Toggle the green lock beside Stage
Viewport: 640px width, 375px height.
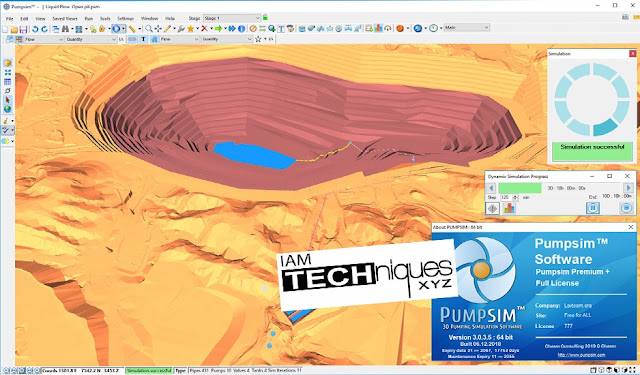[265, 18]
